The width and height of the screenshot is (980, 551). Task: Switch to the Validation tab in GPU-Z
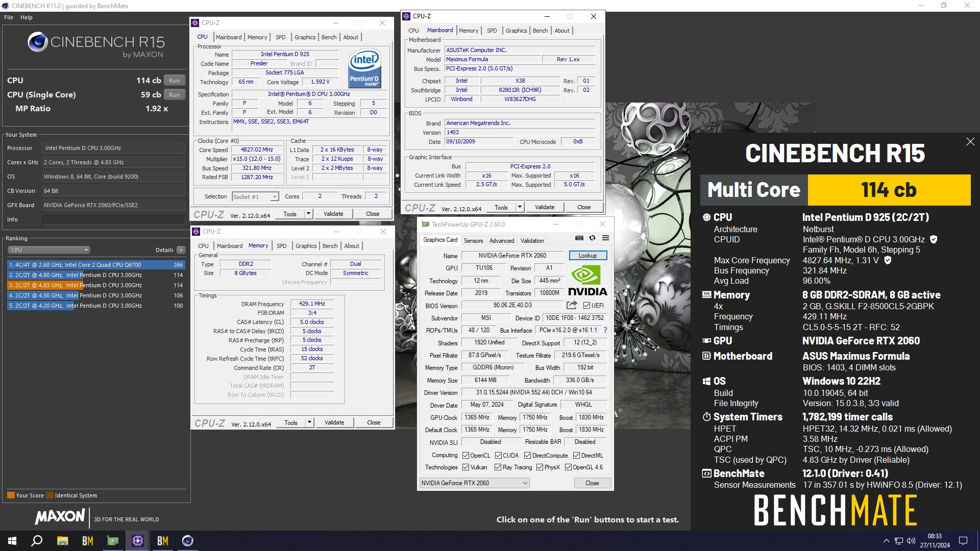pos(532,241)
